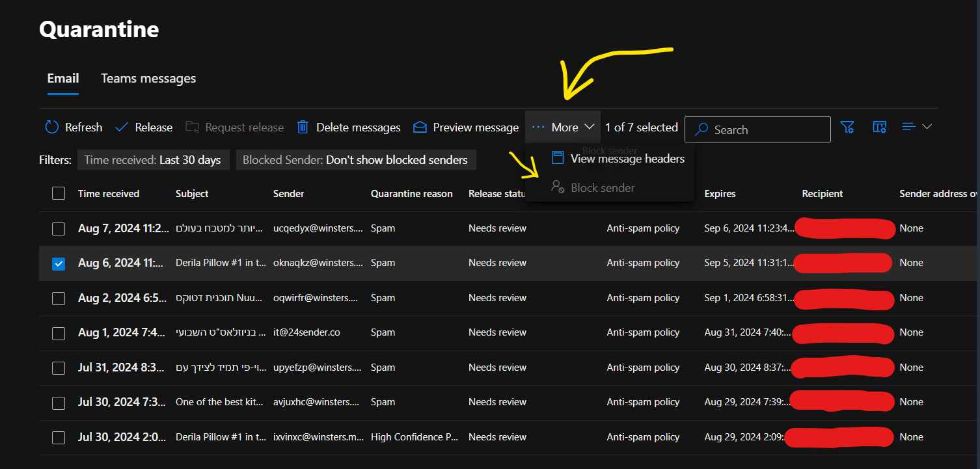Click the Release checkmark button
This screenshot has height=469, width=980.
pyautogui.click(x=144, y=127)
